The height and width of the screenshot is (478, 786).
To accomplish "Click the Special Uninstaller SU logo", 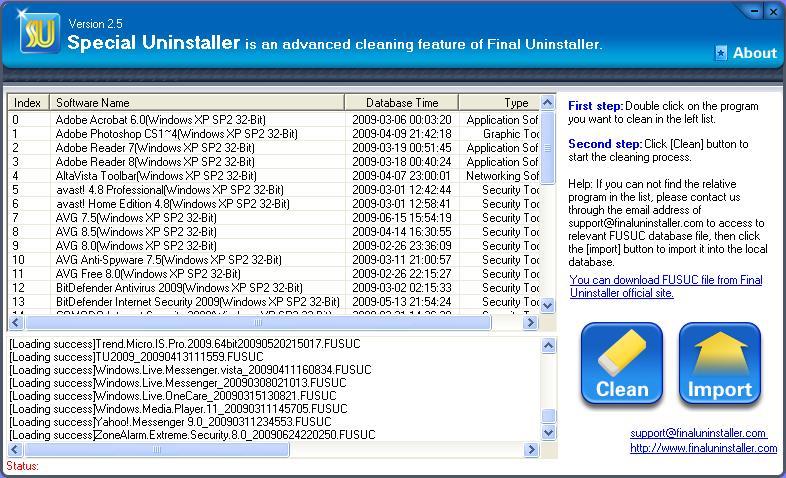I will [39, 33].
